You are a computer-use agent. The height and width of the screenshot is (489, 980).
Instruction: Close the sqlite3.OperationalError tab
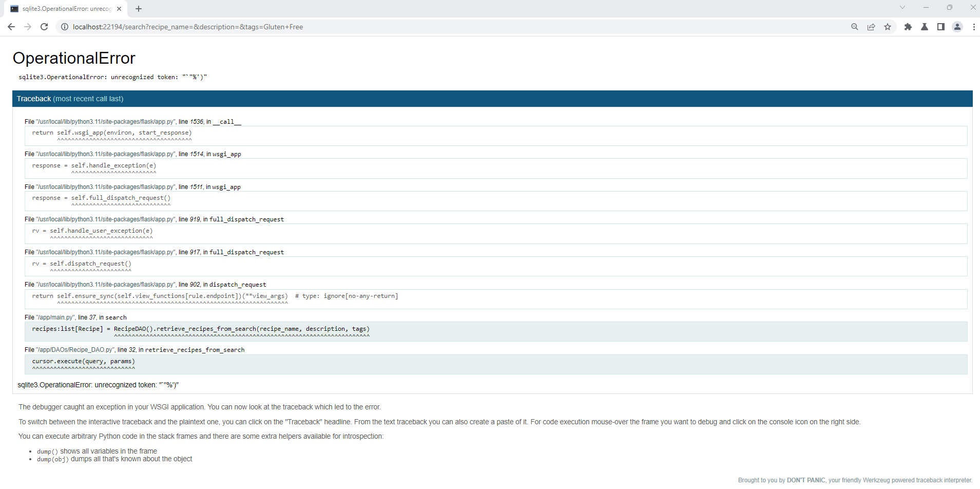pos(119,9)
